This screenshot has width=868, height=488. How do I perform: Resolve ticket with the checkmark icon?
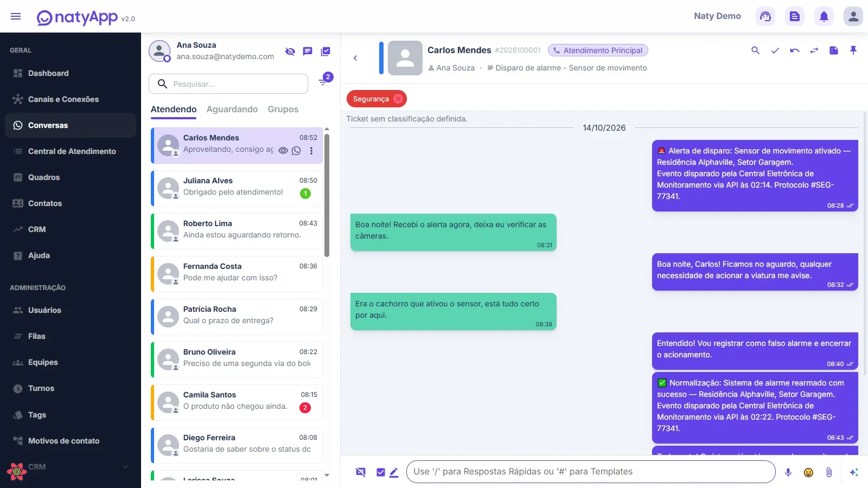tap(775, 50)
